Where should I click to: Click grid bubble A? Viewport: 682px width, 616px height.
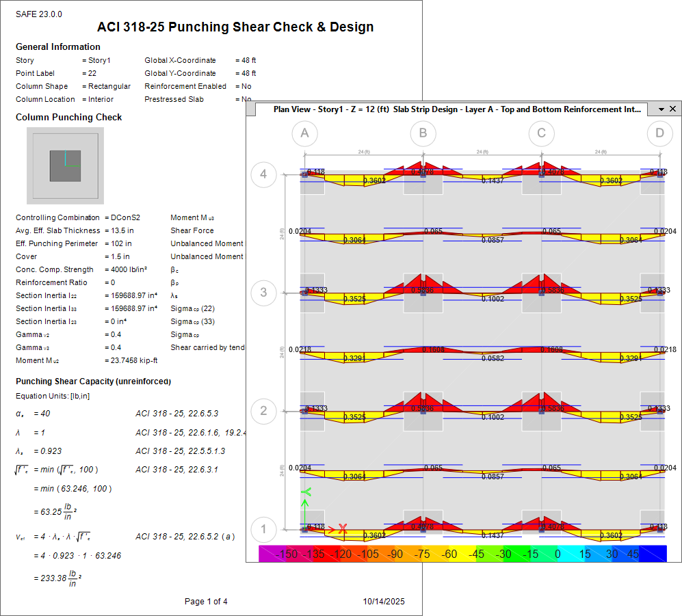(304, 133)
